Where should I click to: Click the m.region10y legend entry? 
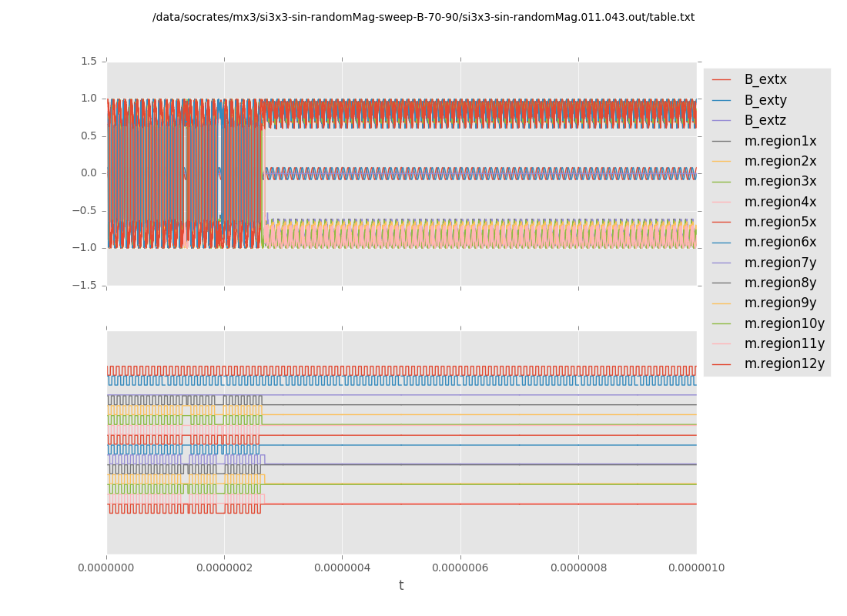click(784, 323)
